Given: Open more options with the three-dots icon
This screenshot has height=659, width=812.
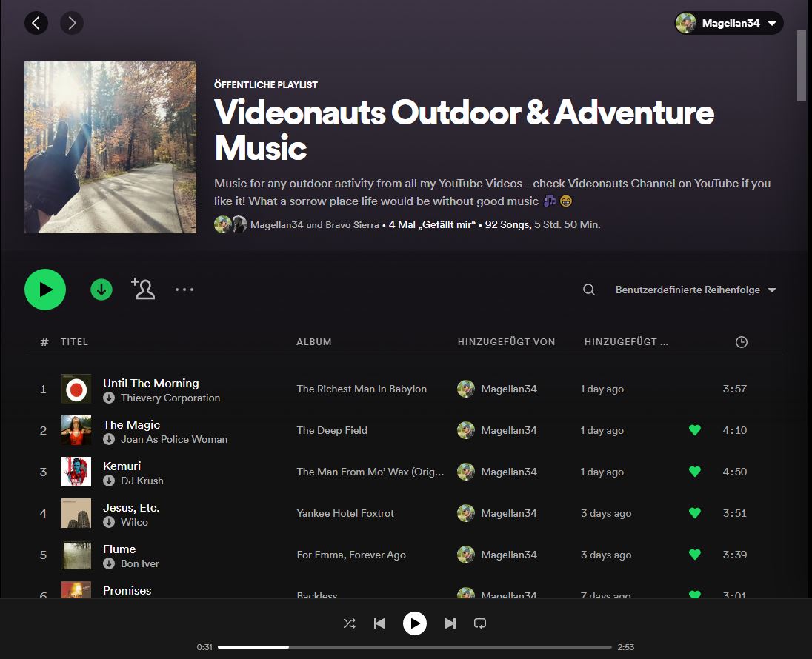Looking at the screenshot, I should pyautogui.click(x=184, y=290).
